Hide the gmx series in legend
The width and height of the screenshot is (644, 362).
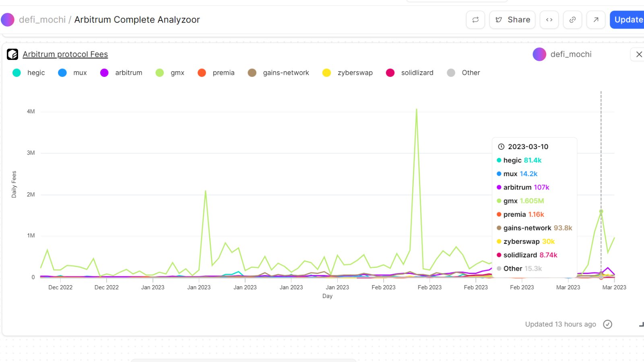170,73
